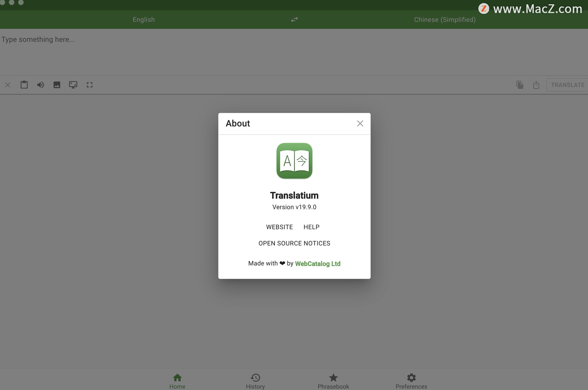Click the Translatium name in the About dialog
588x390 pixels.
point(294,196)
